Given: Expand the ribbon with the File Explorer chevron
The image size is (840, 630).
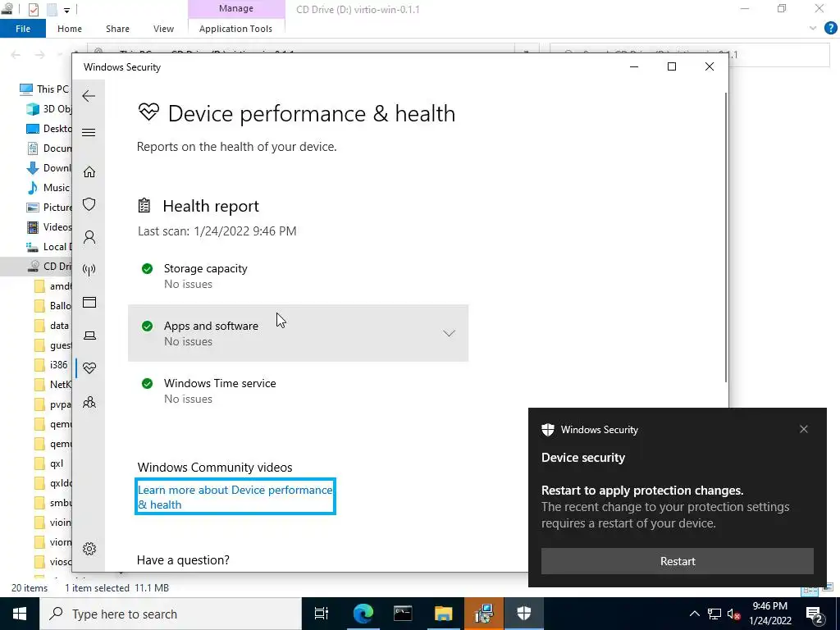Looking at the screenshot, I should pos(813,29).
